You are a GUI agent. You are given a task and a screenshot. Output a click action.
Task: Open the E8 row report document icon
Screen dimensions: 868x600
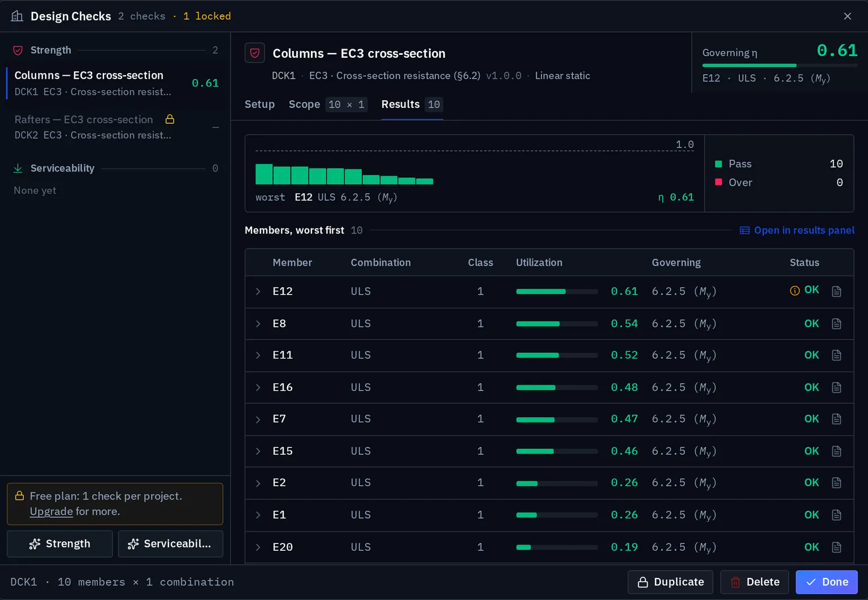pos(836,323)
